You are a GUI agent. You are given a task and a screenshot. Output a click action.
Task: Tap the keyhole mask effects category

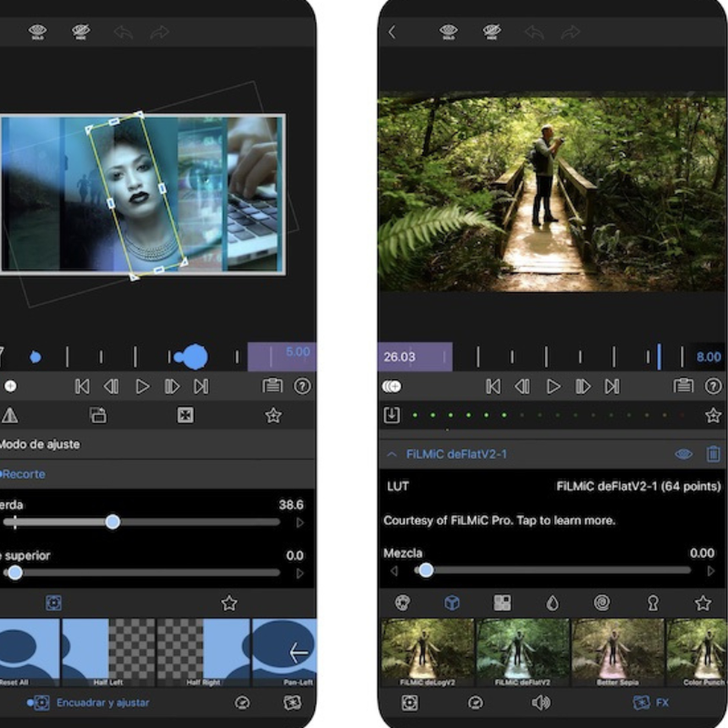653,603
